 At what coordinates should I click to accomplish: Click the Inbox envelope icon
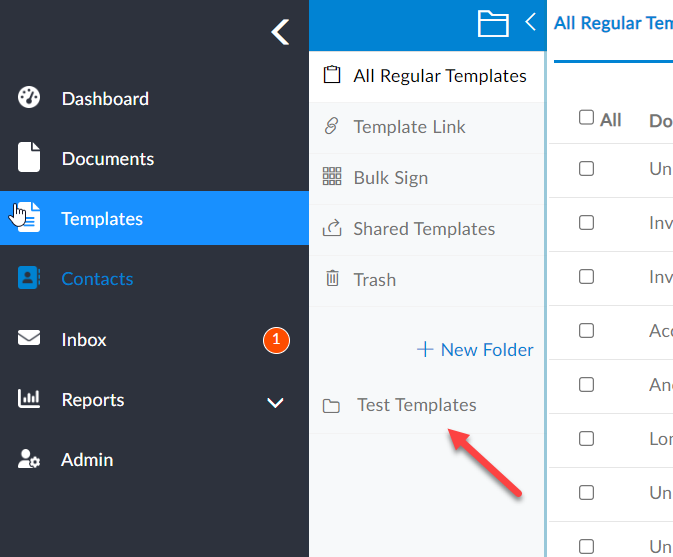(29, 338)
